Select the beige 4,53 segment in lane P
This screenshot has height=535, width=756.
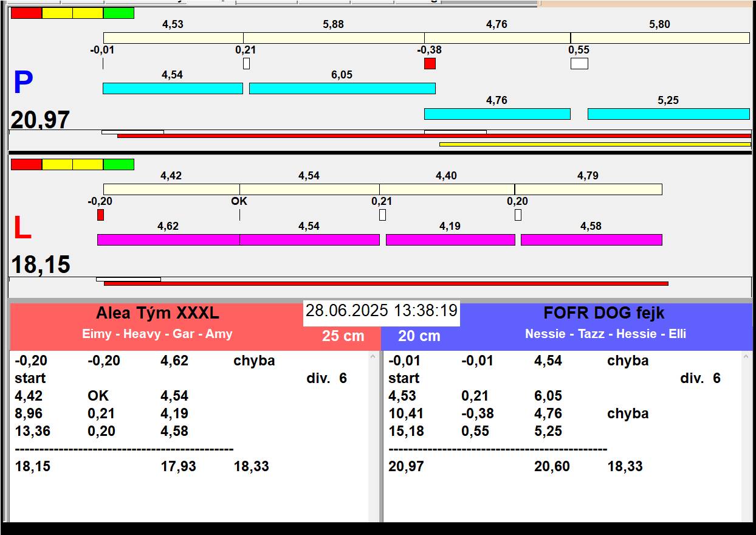click(173, 38)
